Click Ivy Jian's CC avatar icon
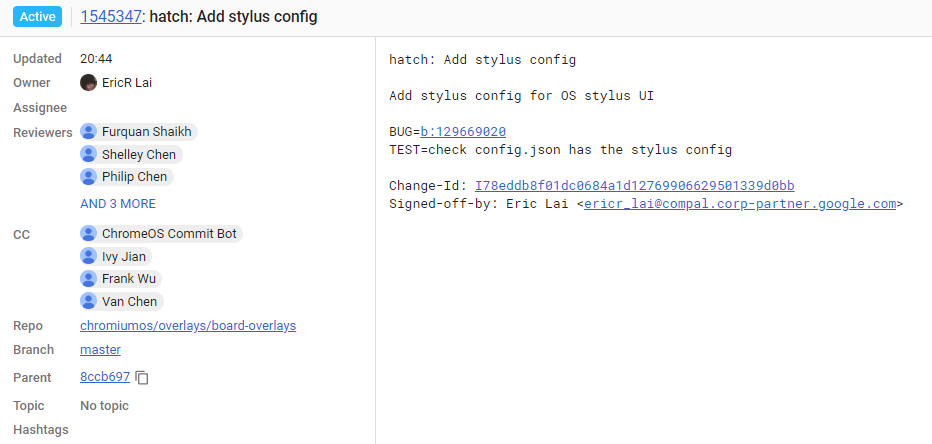The height and width of the screenshot is (444, 932). pos(89,256)
